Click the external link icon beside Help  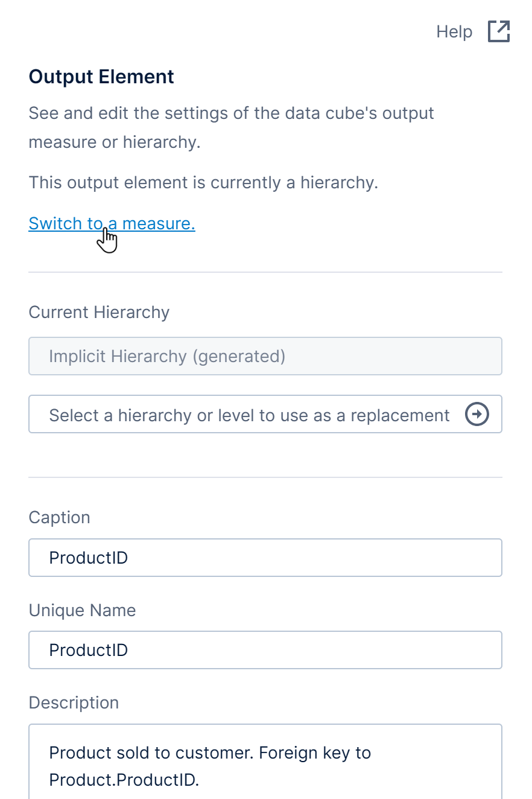(x=498, y=31)
